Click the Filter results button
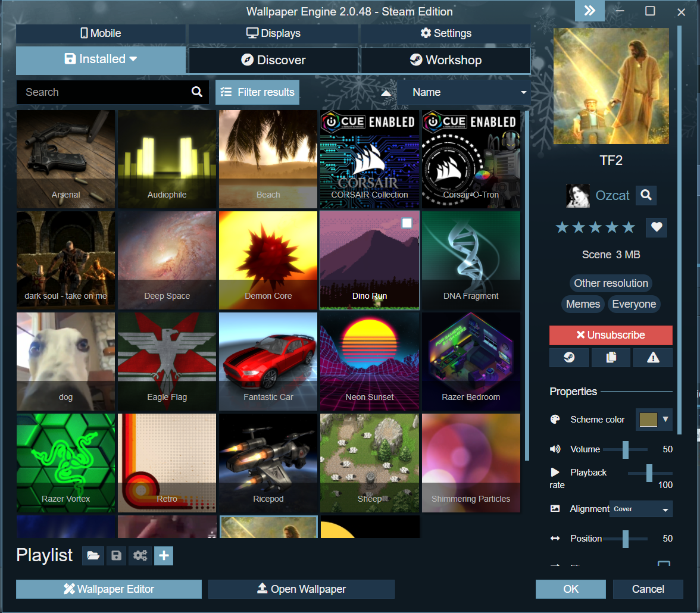The height and width of the screenshot is (613, 700). (257, 92)
